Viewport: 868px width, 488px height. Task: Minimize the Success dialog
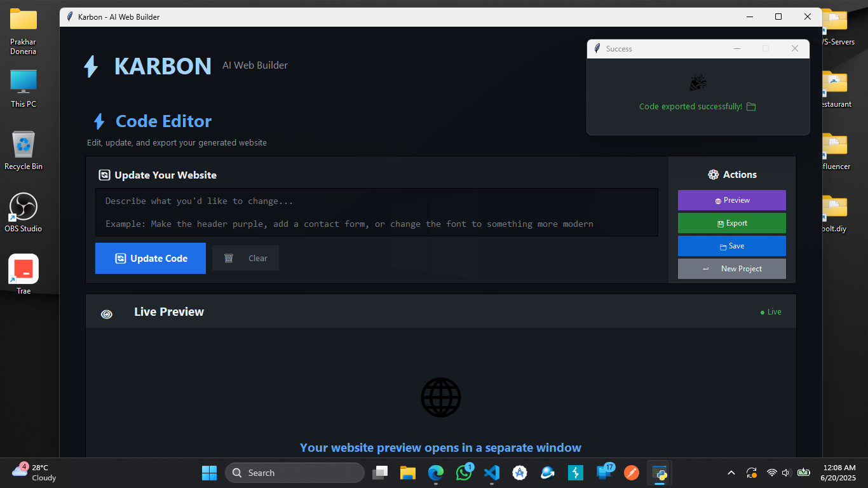tap(737, 49)
